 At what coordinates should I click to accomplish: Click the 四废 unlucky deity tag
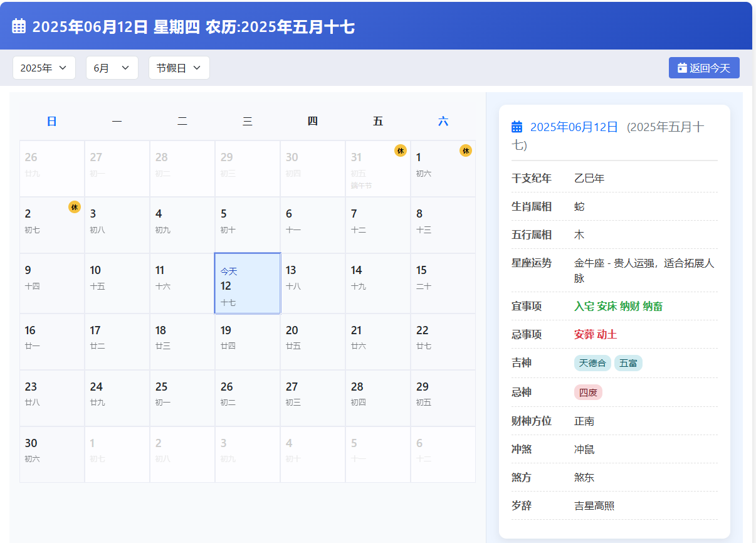588,393
